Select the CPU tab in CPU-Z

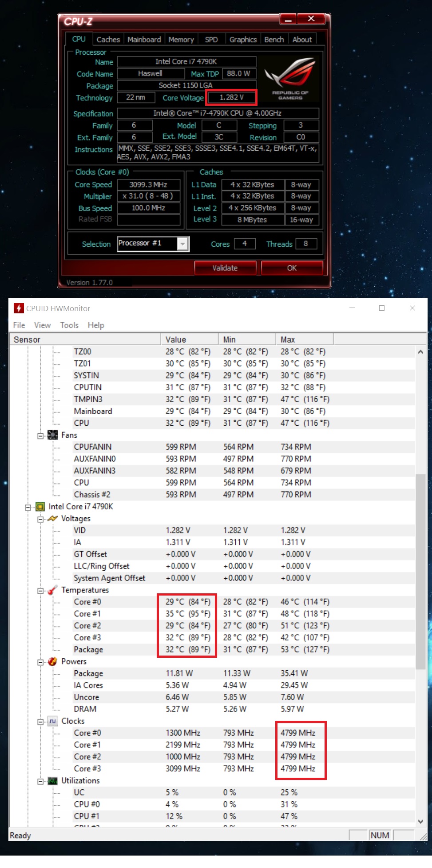click(79, 39)
